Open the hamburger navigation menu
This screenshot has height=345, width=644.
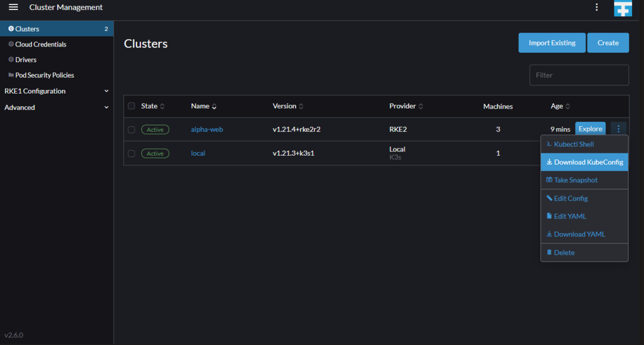[x=13, y=7]
